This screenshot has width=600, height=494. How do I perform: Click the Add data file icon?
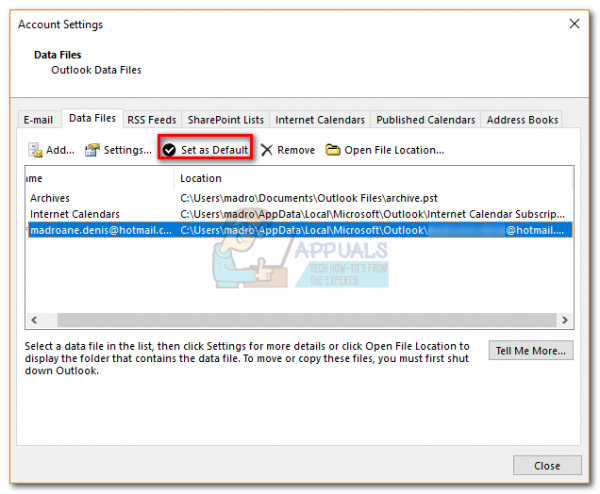tap(35, 150)
